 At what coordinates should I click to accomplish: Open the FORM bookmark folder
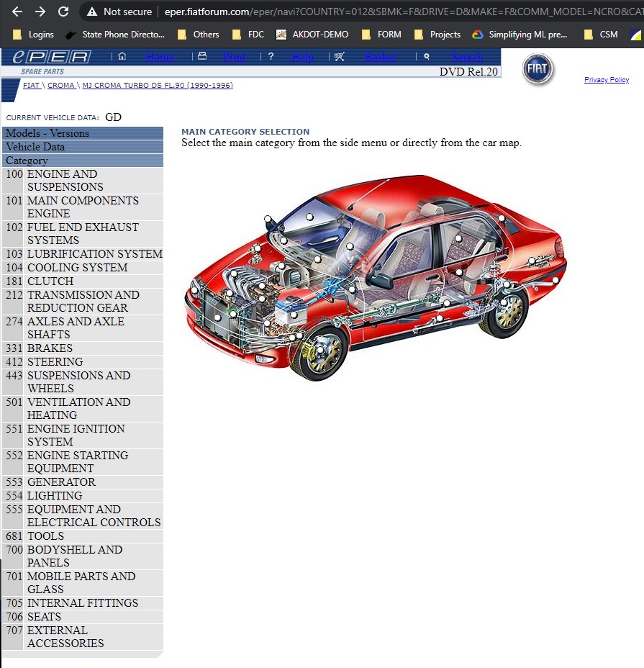click(x=381, y=35)
